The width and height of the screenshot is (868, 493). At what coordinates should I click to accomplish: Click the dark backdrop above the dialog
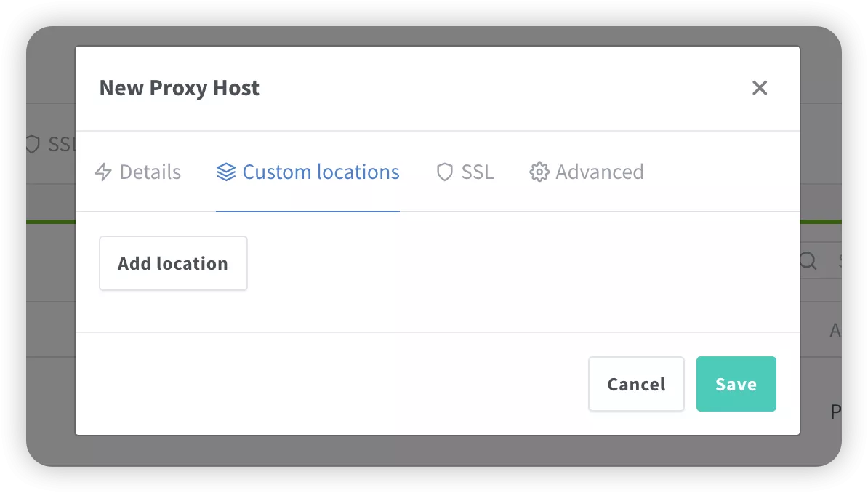coord(436,36)
